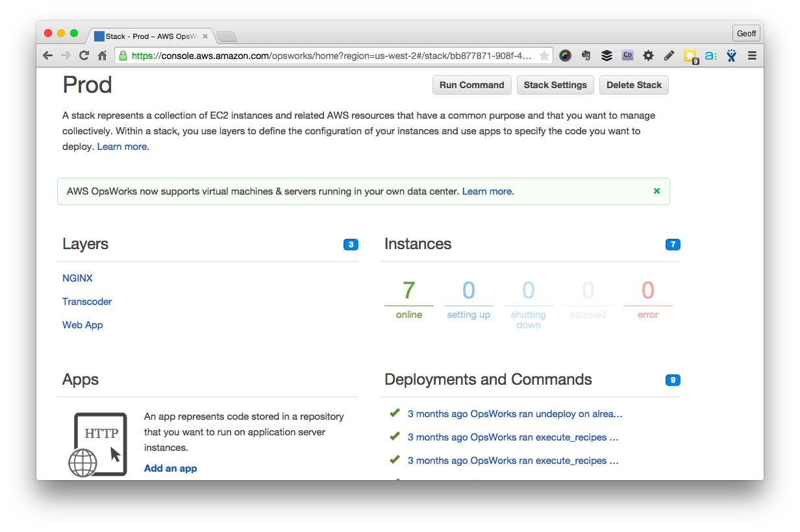Viewport: 800px width, 532px height.
Task: Open the Buffer stacked-layers extension icon
Action: (606, 56)
